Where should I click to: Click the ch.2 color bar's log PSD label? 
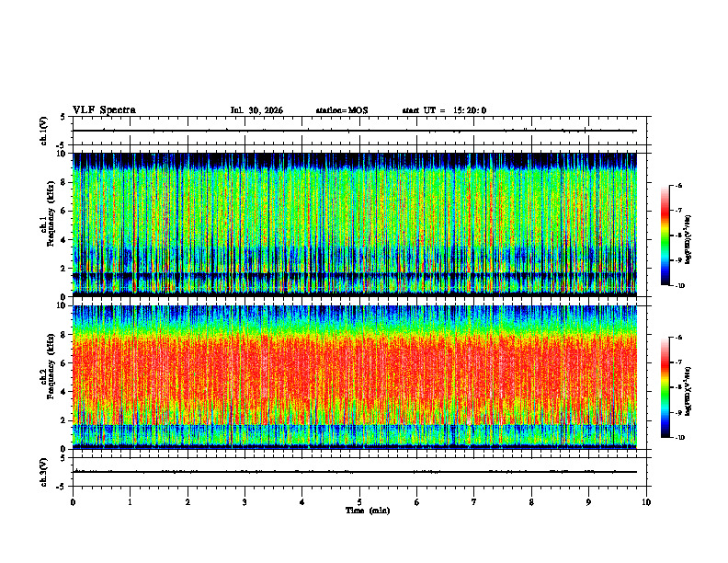point(688,391)
